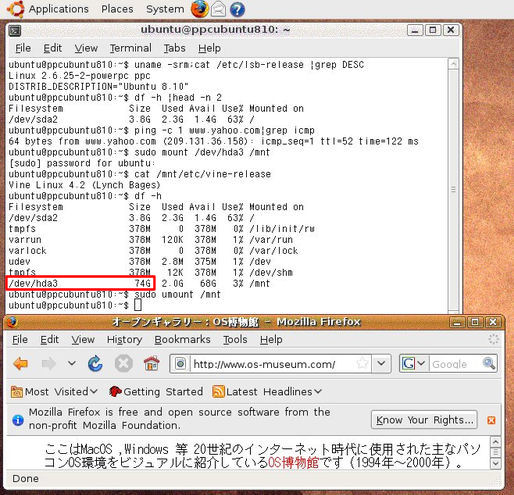
Task: Click the Firefox stop loading icon
Action: tap(124, 363)
